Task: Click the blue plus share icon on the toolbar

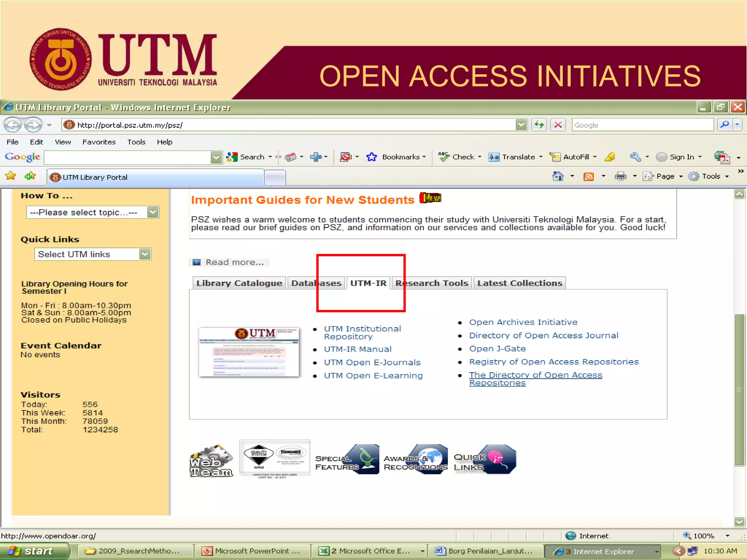Action: click(x=316, y=157)
